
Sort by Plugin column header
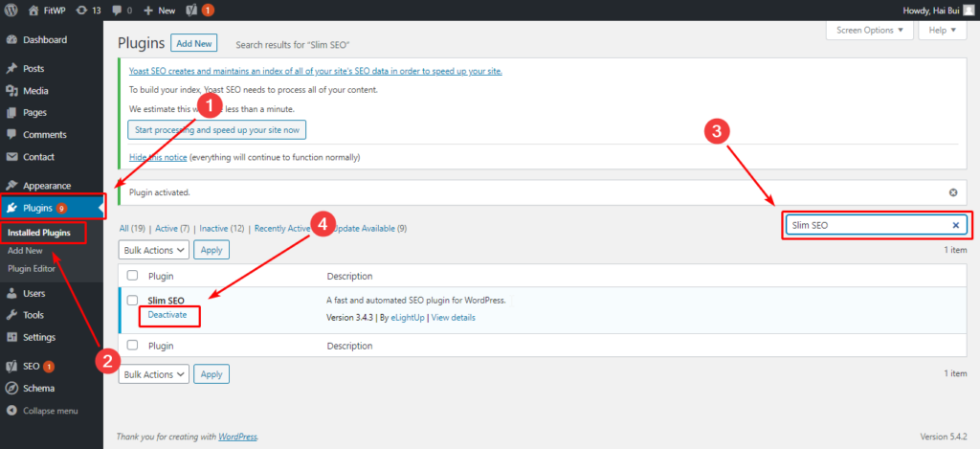(161, 276)
